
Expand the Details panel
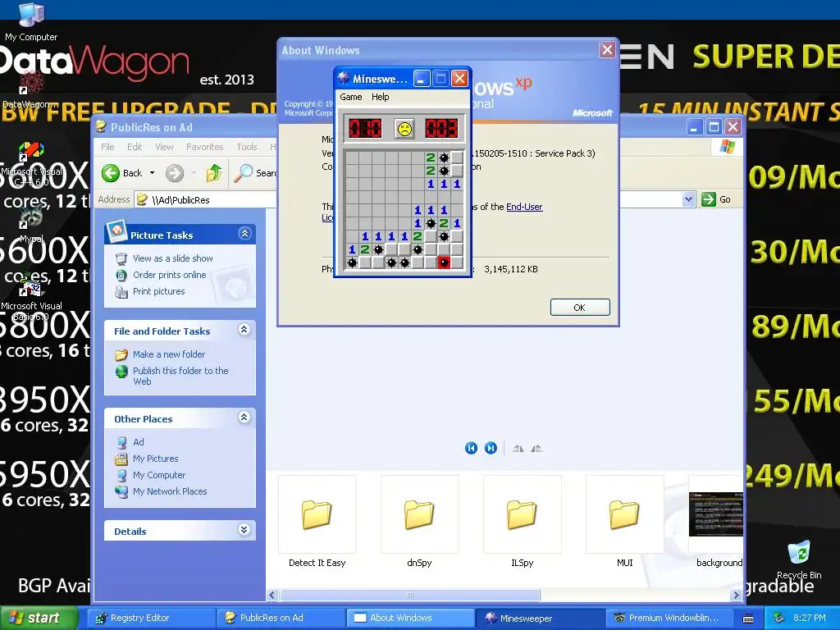(244, 530)
